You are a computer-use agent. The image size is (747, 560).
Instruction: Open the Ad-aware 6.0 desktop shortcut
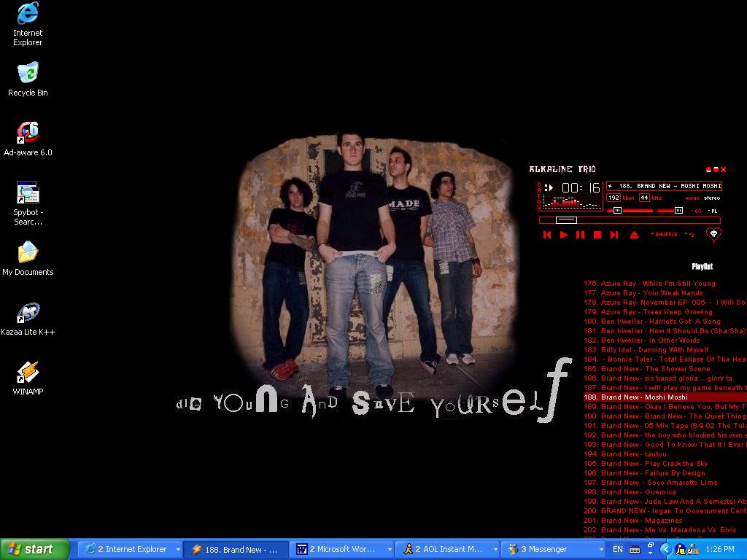pos(28,133)
